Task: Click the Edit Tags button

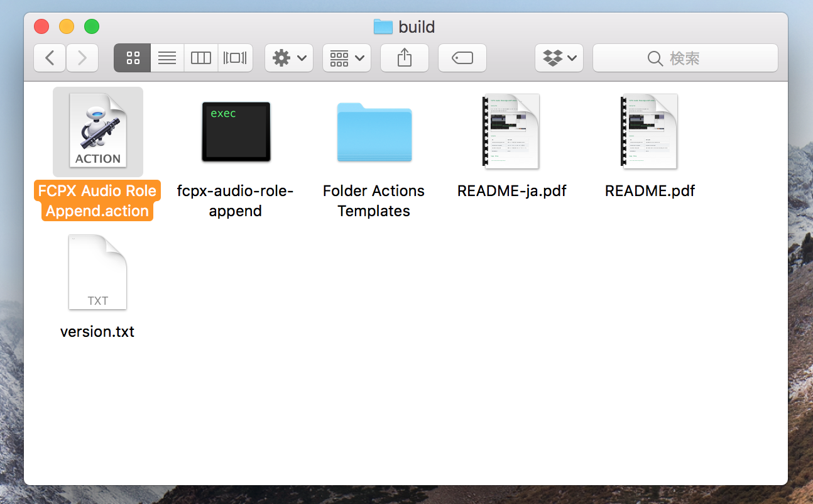Action: point(462,58)
